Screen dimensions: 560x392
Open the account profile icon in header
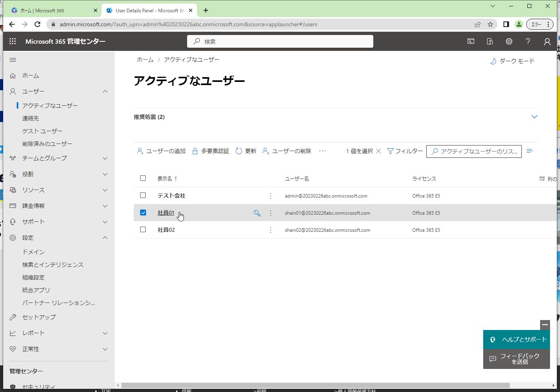[547, 41]
